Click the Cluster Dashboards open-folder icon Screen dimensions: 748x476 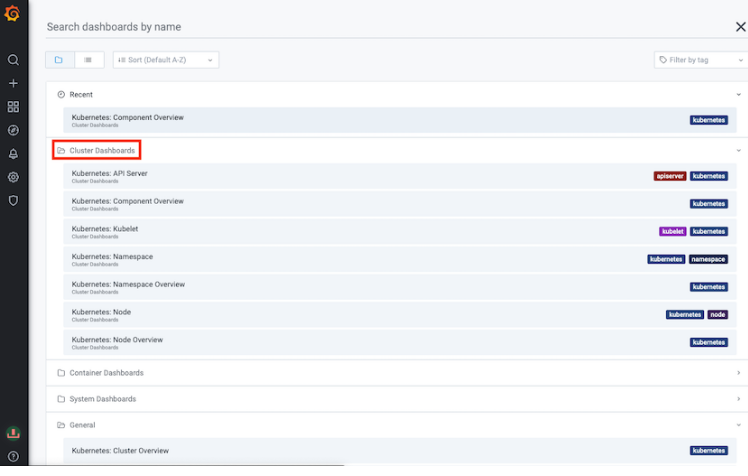[61, 150]
